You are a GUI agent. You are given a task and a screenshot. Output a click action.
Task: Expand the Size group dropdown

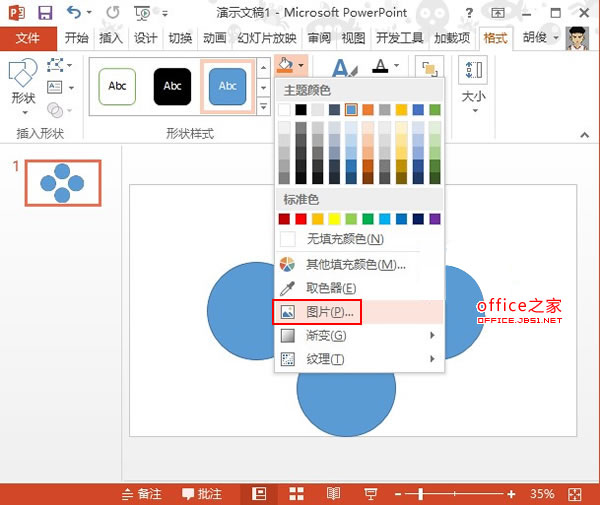click(x=475, y=111)
